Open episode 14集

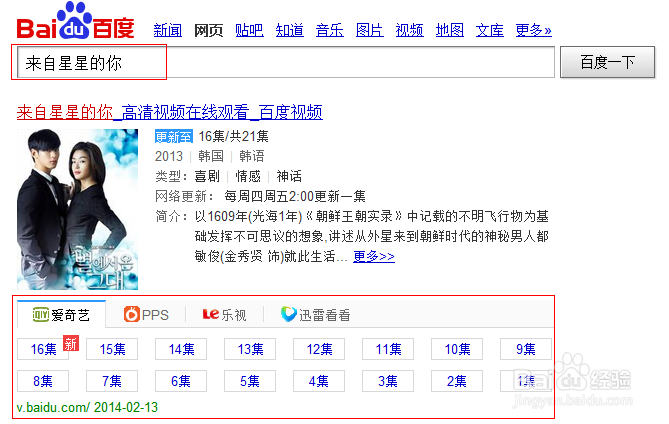click(181, 349)
